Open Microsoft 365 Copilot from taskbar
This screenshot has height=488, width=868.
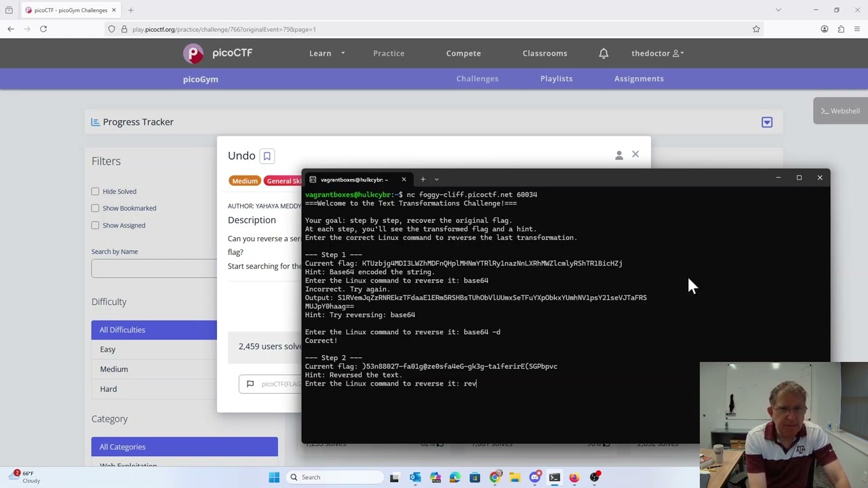[435, 477]
